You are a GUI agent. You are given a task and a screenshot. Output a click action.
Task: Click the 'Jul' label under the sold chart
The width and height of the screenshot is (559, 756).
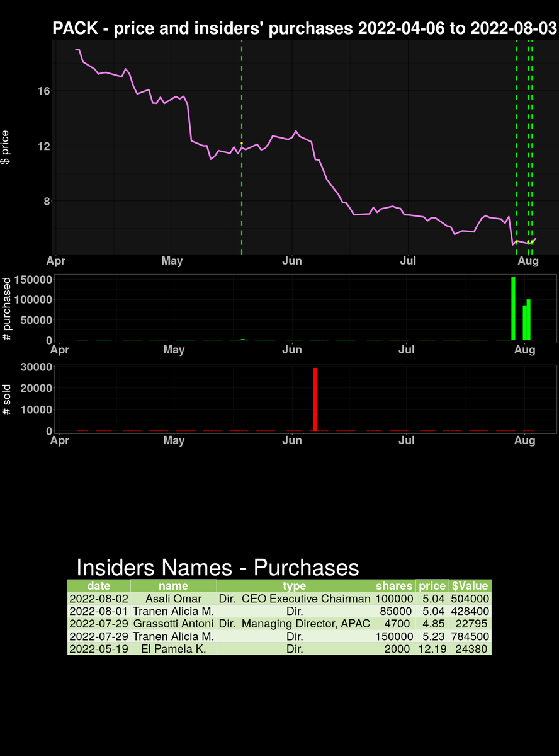click(x=407, y=440)
